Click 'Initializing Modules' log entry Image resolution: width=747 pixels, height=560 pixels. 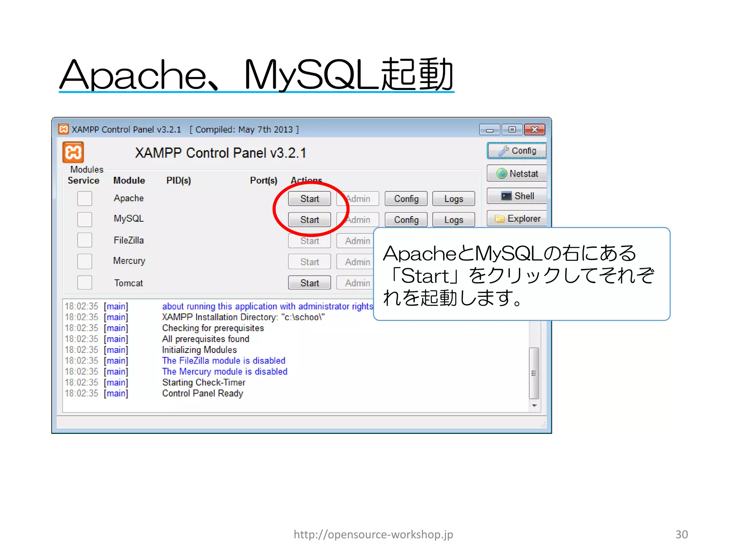(x=200, y=350)
